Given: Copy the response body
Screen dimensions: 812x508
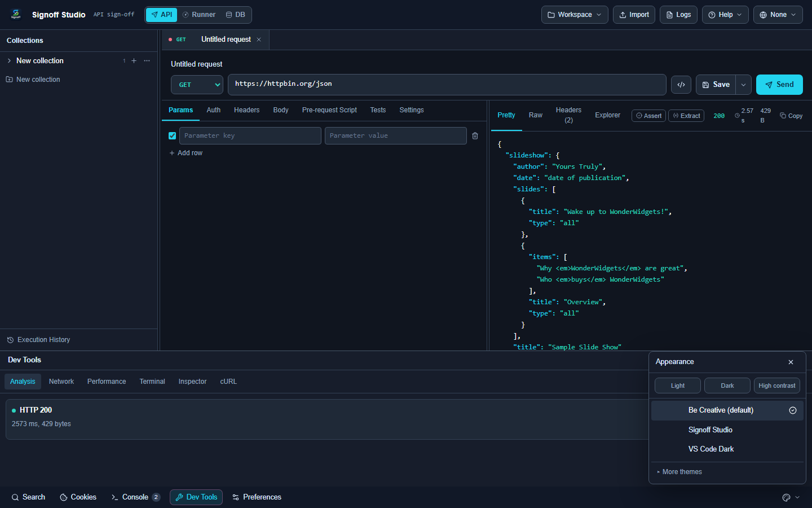Looking at the screenshot, I should pos(791,116).
